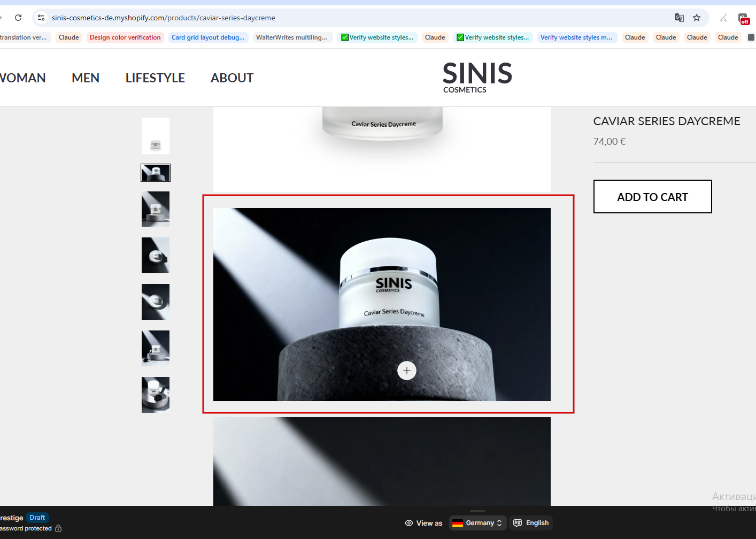Image resolution: width=756 pixels, height=539 pixels.
Task: Select the second highlighted product thumbnail
Action: click(x=156, y=173)
